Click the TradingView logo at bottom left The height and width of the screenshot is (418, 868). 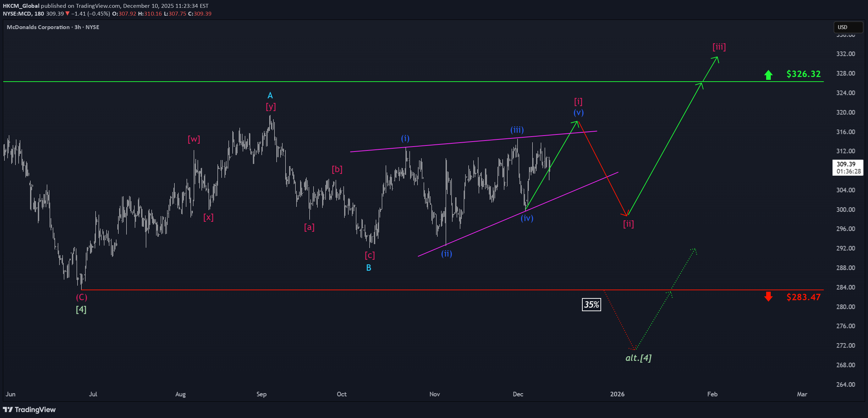pos(29,409)
